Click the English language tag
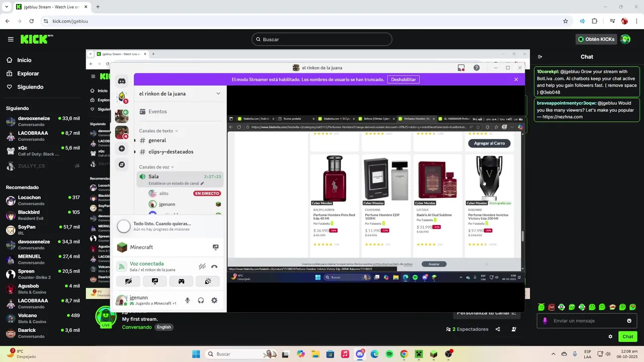The image size is (644, 362). point(164,327)
